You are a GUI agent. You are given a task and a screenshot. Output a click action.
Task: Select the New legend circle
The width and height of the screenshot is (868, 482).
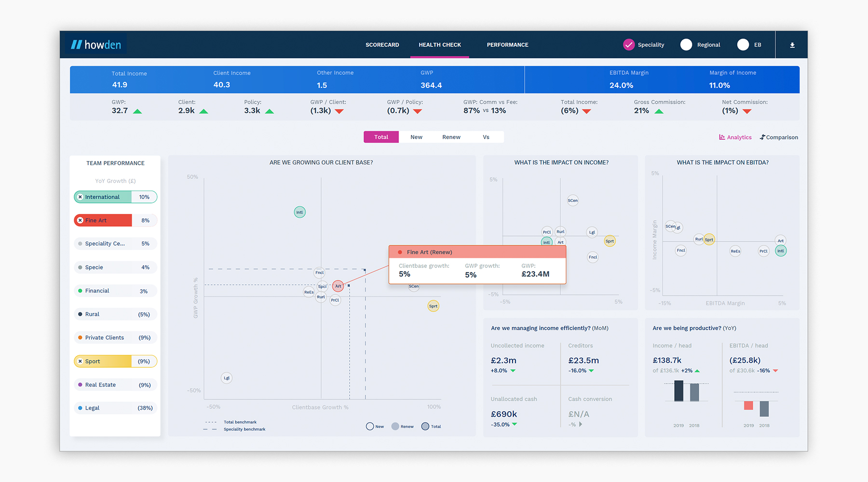tap(370, 426)
